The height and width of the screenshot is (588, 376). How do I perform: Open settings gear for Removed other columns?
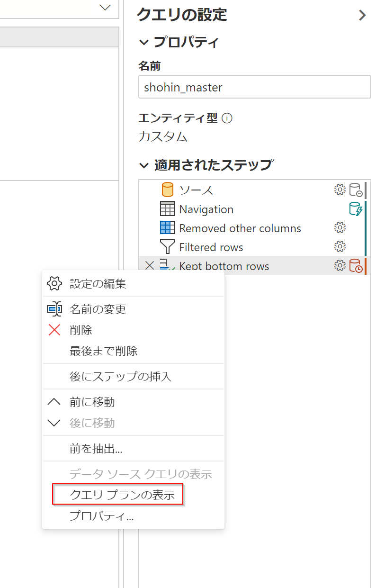pos(340,228)
